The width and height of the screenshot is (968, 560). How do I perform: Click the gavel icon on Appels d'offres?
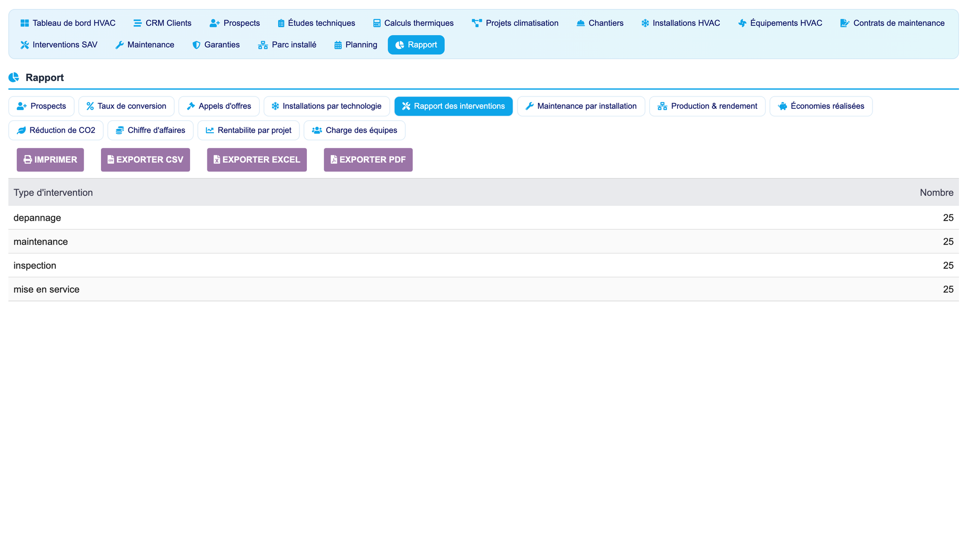191,106
